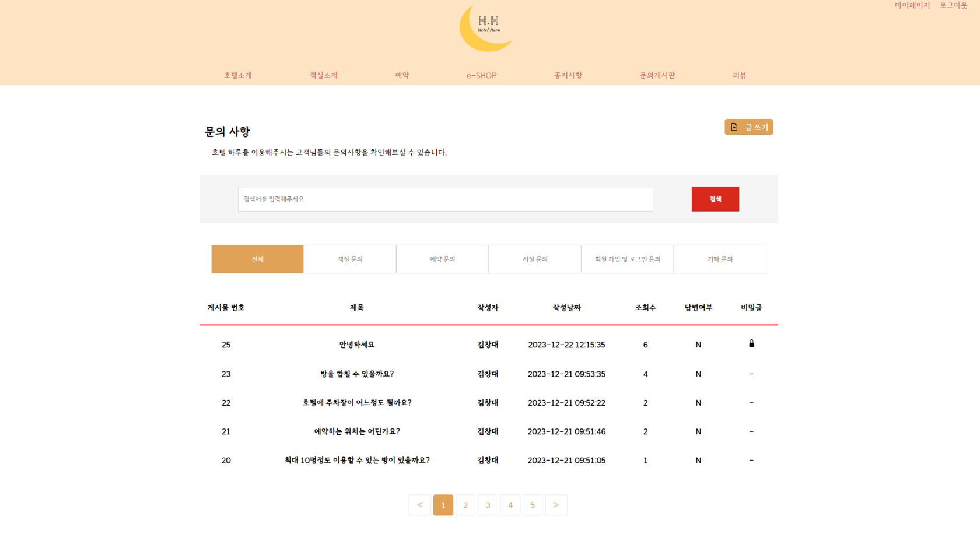
Task: Open the 시설 문의 tab
Action: pyautogui.click(x=535, y=259)
